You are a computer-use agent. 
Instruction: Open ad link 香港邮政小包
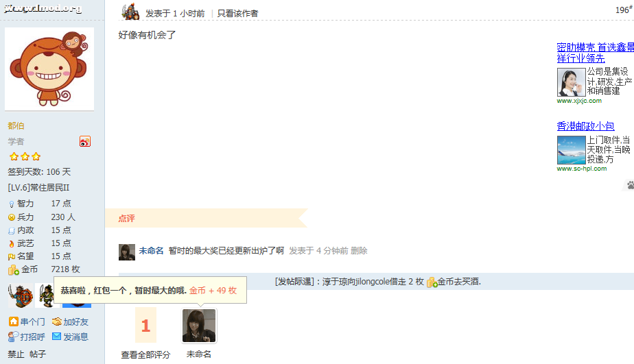point(585,126)
